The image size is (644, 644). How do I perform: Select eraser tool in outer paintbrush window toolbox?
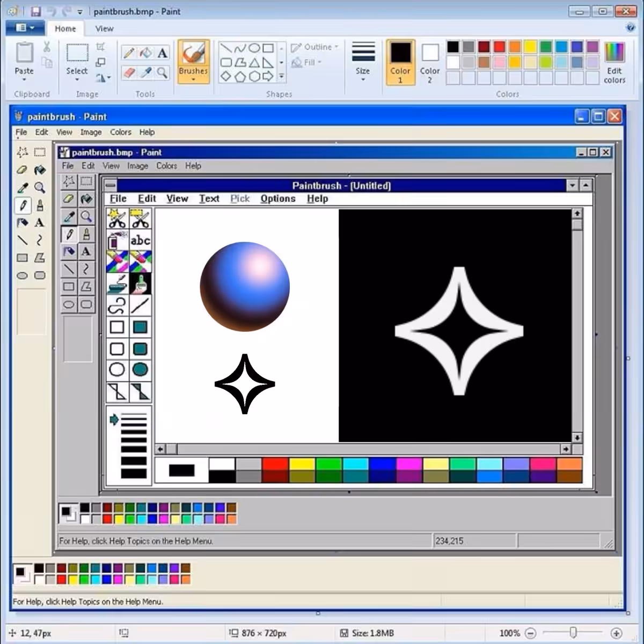tap(22, 170)
